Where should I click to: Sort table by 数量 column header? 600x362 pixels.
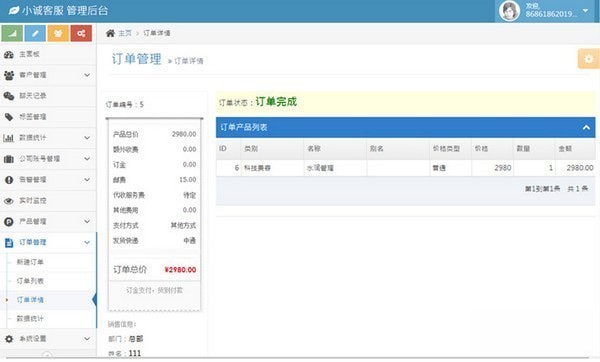[534, 149]
